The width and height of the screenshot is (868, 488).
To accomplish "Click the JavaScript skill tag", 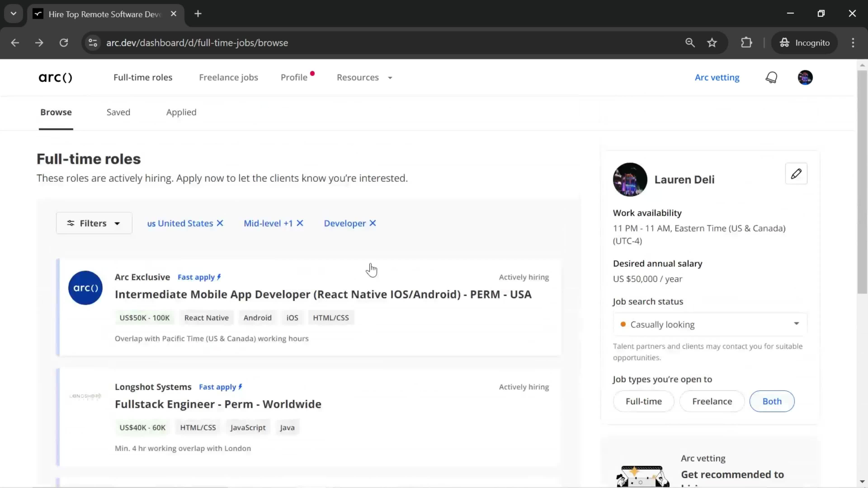I will pyautogui.click(x=248, y=427).
